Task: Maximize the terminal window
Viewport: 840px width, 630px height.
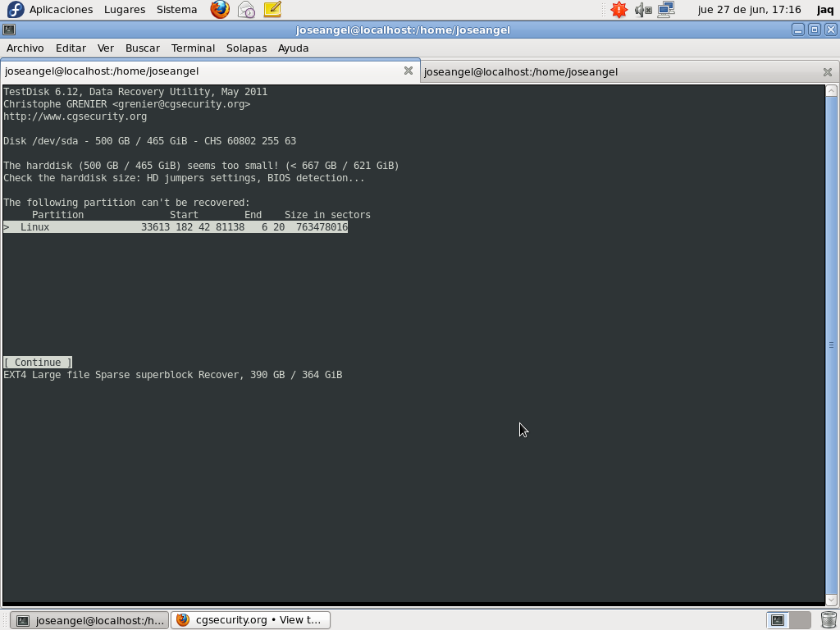Action: (815, 30)
